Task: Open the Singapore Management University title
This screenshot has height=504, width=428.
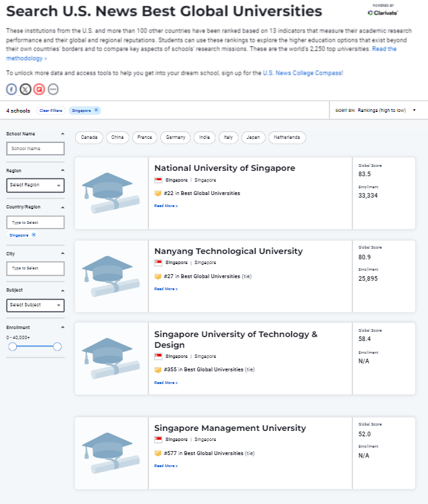Action: click(230, 428)
